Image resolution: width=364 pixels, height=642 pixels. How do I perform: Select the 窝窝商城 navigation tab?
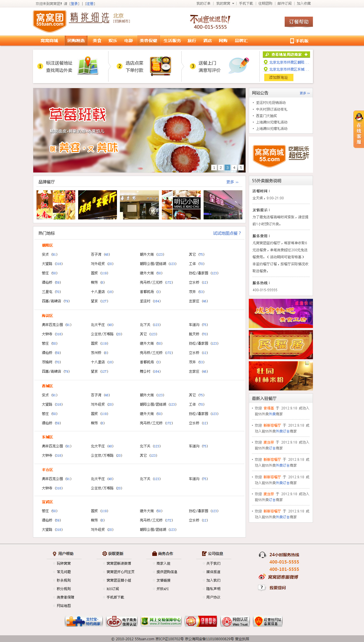pyautogui.click(x=49, y=41)
